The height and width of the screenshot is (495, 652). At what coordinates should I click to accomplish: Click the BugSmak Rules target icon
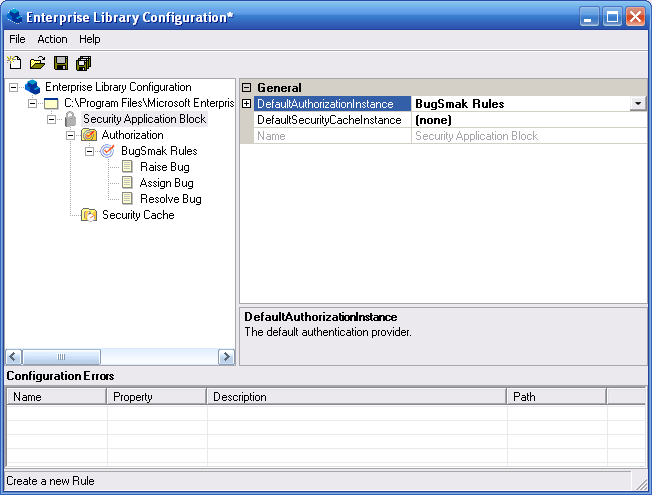click(108, 151)
